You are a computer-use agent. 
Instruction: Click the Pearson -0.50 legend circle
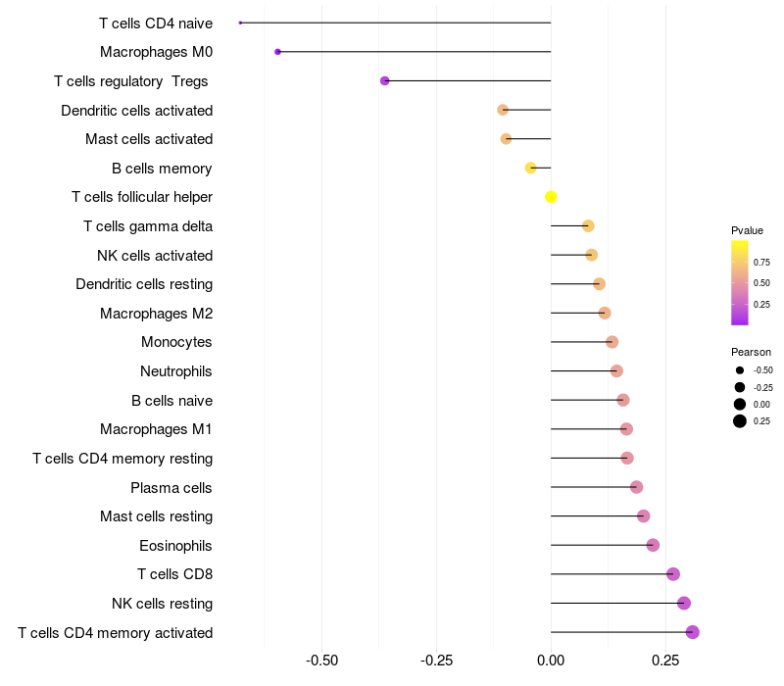(x=740, y=370)
